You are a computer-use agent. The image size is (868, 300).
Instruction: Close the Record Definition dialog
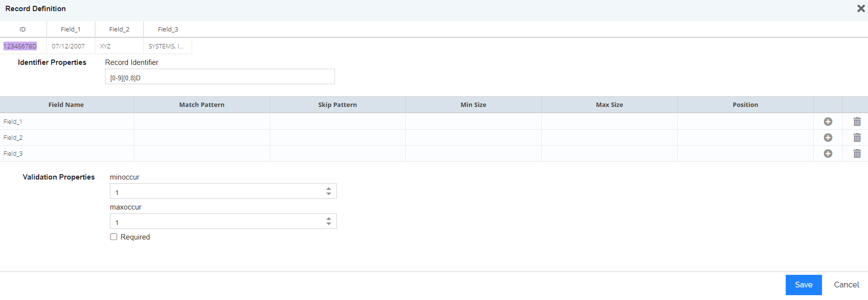pos(861,8)
